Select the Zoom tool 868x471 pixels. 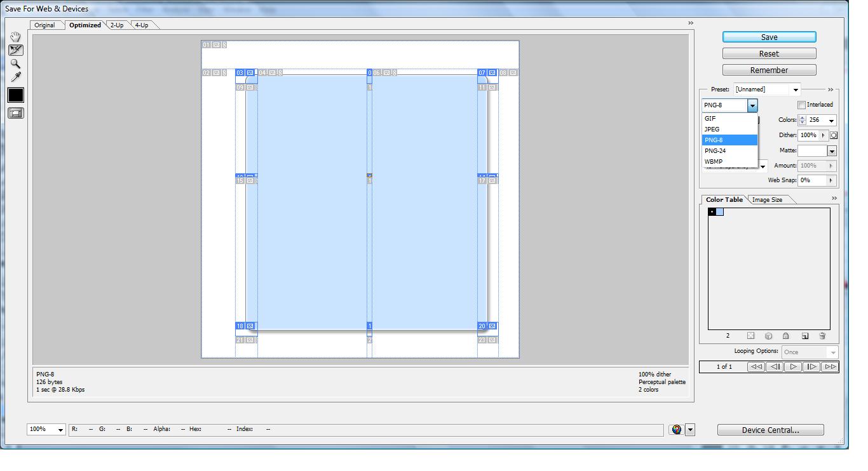(x=15, y=63)
